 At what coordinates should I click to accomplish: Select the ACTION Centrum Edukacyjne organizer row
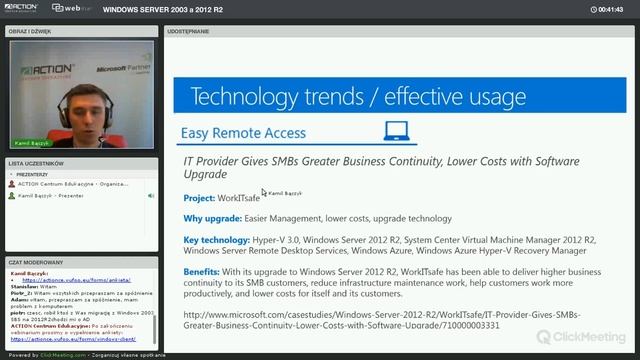[x=77, y=184]
